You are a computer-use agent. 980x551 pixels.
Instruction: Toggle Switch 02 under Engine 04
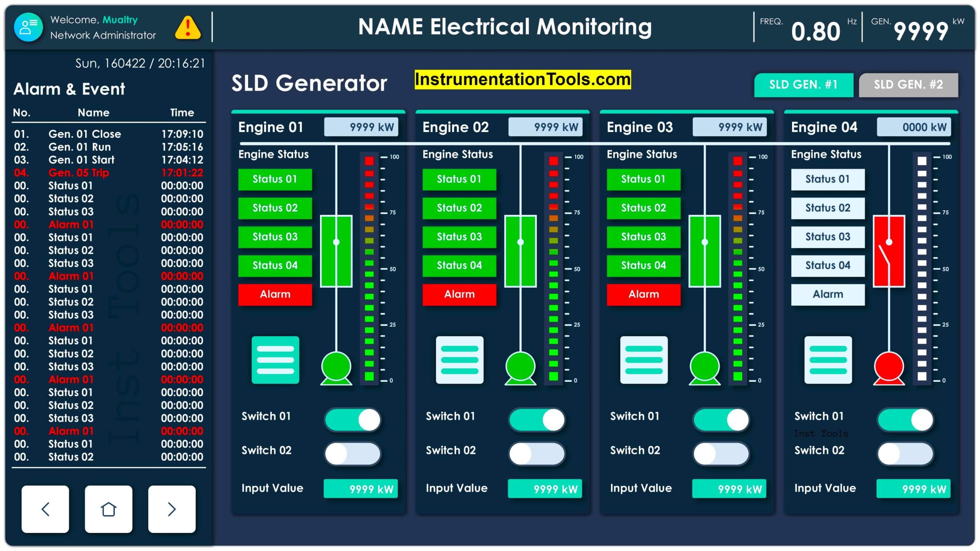(x=905, y=454)
